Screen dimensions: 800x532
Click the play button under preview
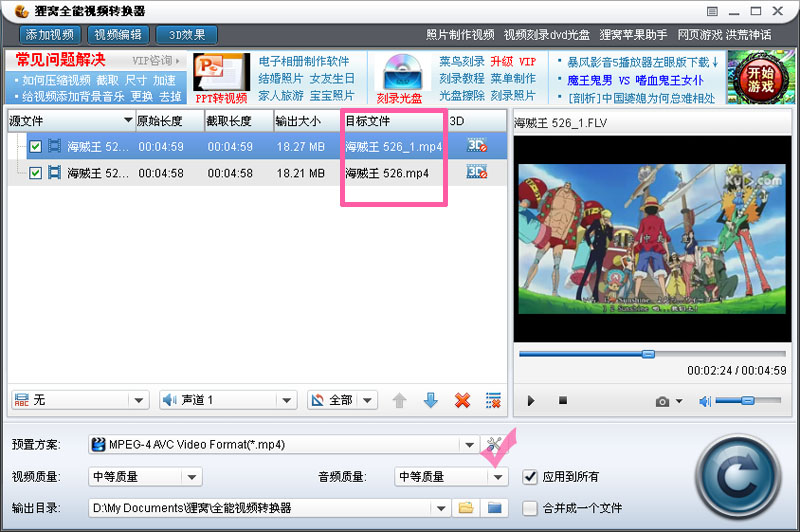[x=531, y=401]
